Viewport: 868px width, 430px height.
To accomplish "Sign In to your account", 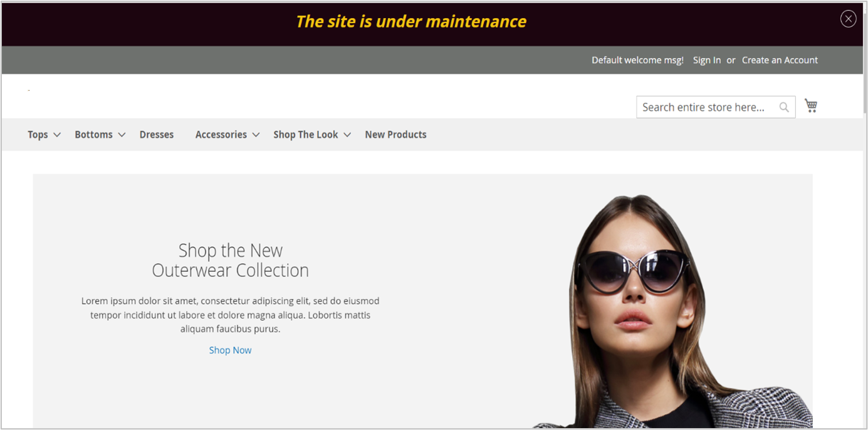I will coord(706,60).
